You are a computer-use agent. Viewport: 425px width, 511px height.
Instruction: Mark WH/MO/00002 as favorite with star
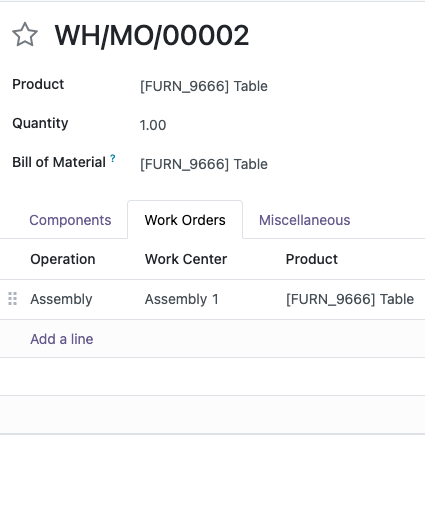click(x=25, y=34)
